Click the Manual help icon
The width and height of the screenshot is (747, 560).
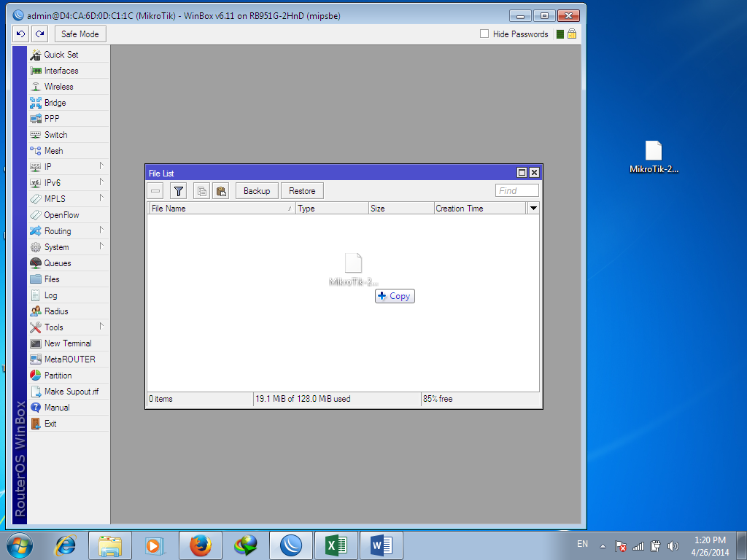click(x=36, y=408)
